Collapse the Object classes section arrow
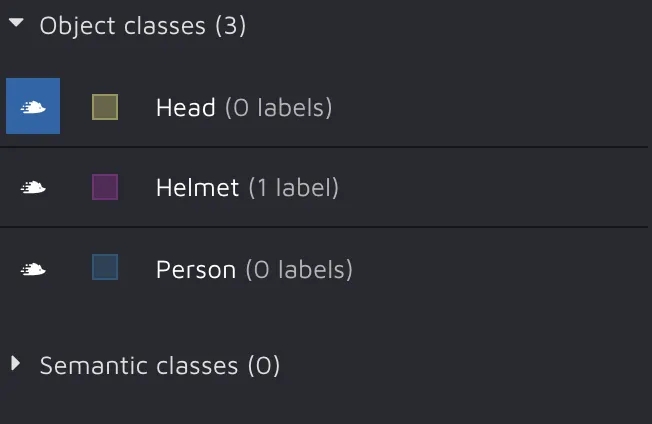The image size is (652, 424). [15, 25]
